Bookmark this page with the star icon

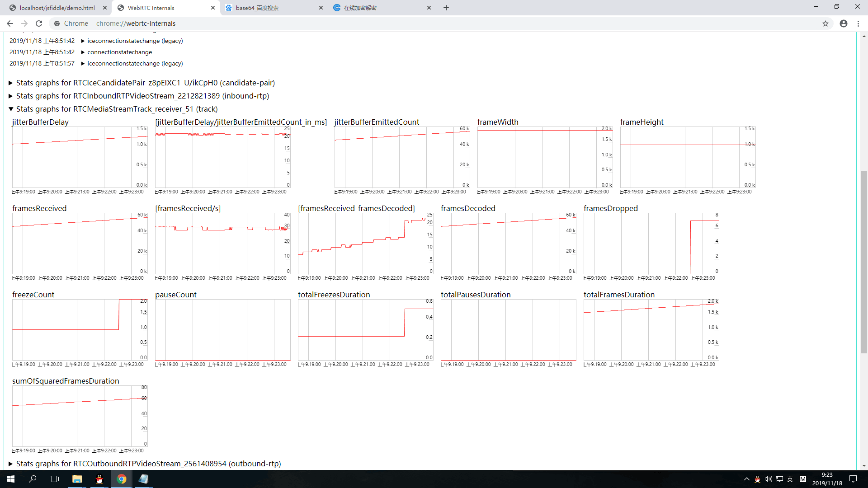[826, 23]
